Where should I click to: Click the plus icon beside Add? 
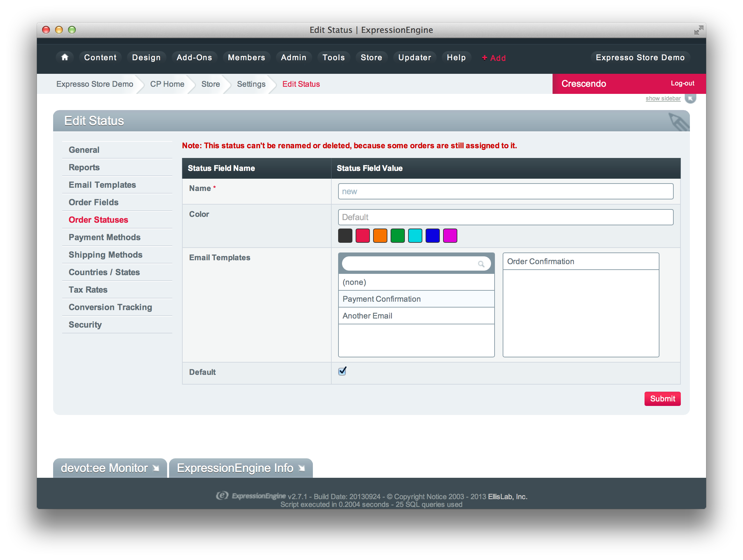tap(484, 58)
